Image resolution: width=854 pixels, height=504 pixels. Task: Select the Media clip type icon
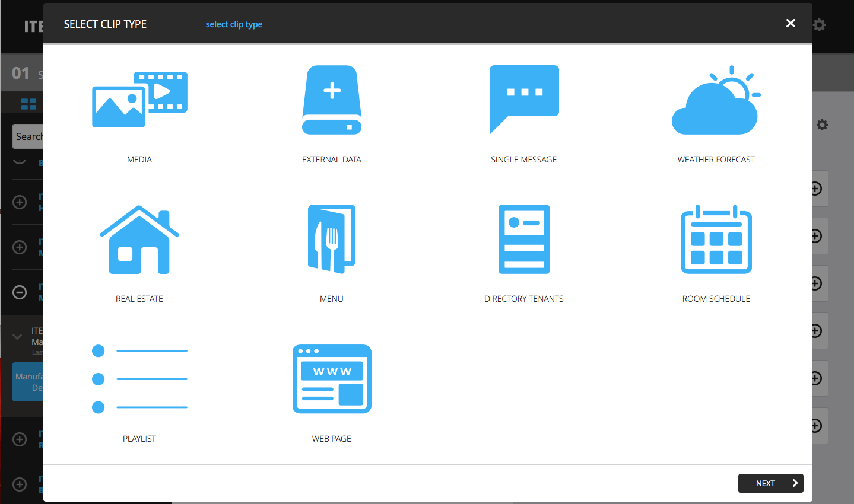coord(139,100)
